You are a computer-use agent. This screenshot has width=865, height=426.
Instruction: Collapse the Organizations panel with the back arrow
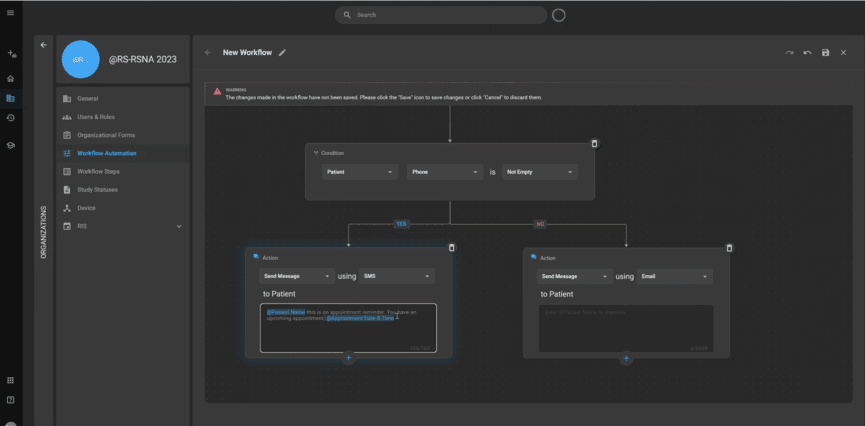coord(44,45)
